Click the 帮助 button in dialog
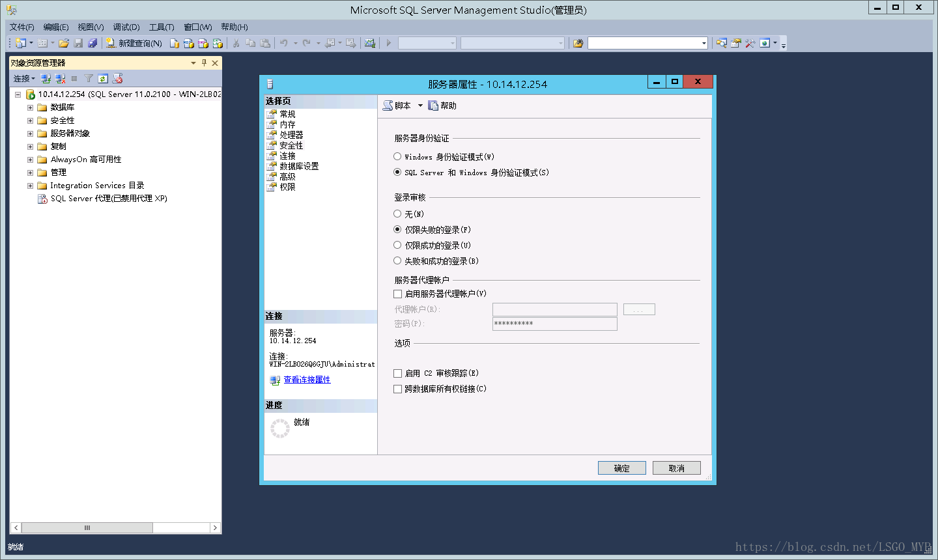The width and height of the screenshot is (938, 560). 442,105
